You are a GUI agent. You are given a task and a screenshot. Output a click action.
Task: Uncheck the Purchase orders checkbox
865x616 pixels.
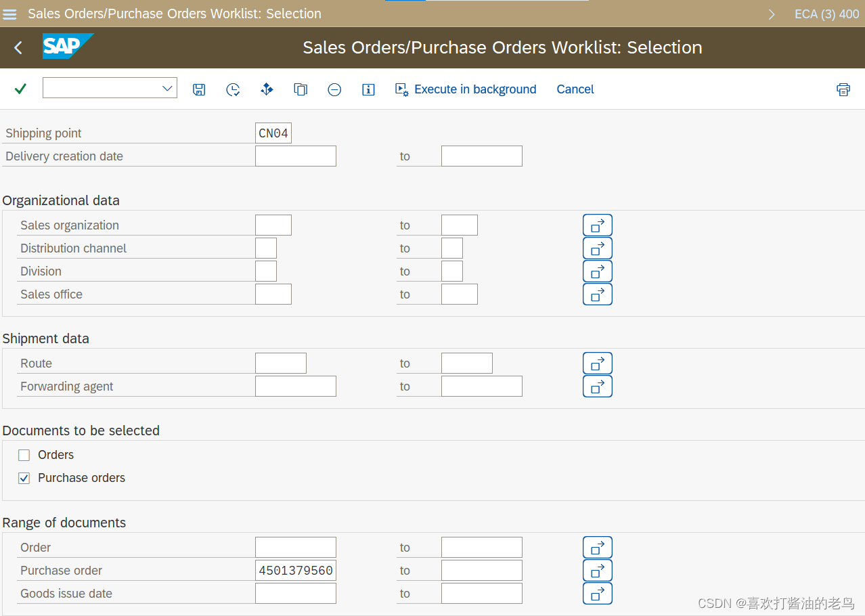pyautogui.click(x=24, y=479)
